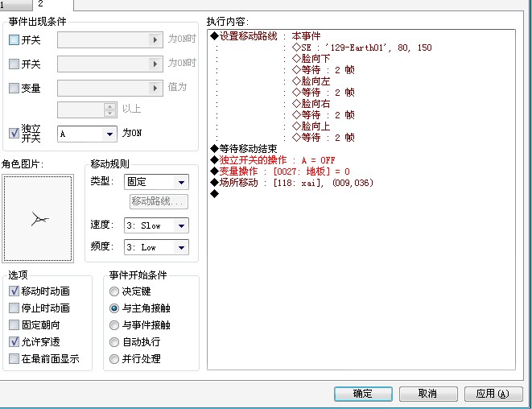532x409 pixels.
Task: Uncheck 移动时动画 option
Action: click(x=14, y=291)
